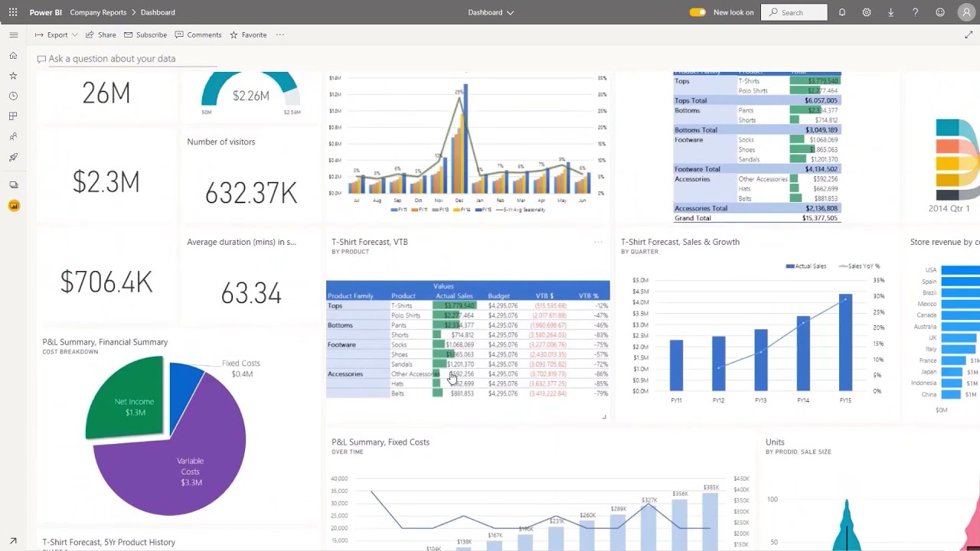Click the T-Shirt Forecast, VTB tile title
This screenshot has width=980, height=551.
(x=370, y=242)
